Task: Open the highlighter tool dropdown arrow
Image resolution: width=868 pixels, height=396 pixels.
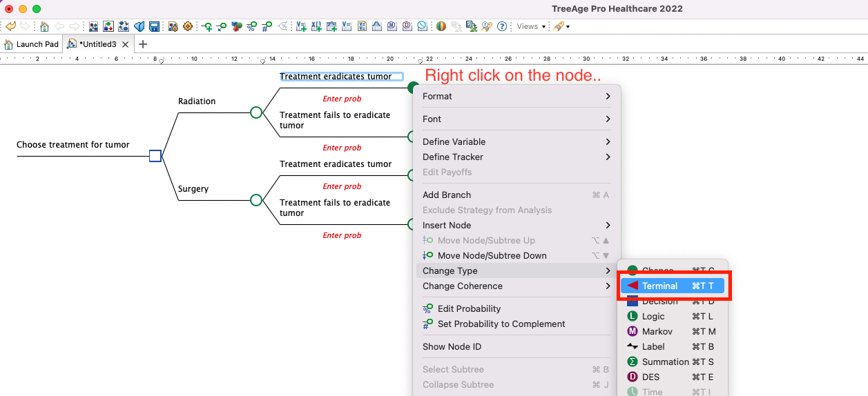Action: click(568, 27)
